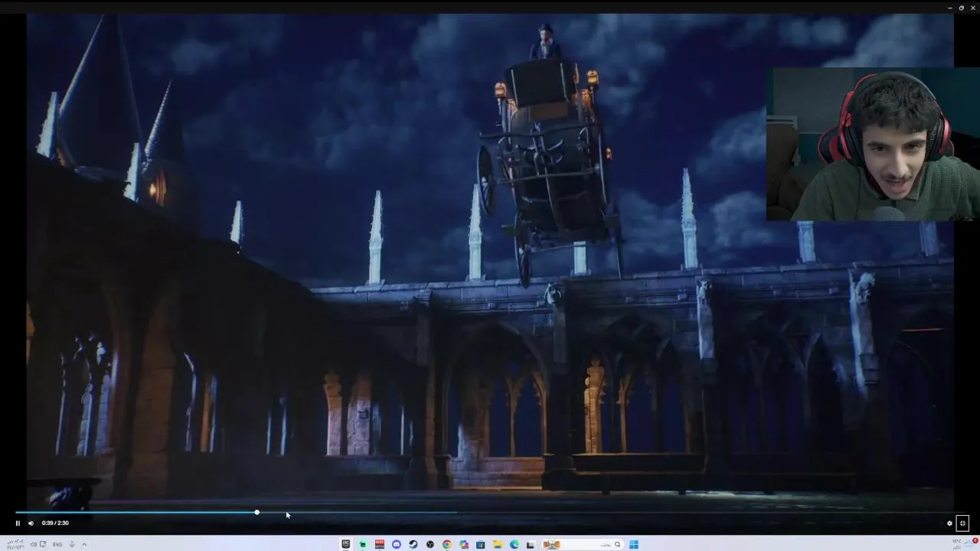This screenshot has width=980, height=551.
Task: Show hidden system tray icons
Action: point(84,544)
